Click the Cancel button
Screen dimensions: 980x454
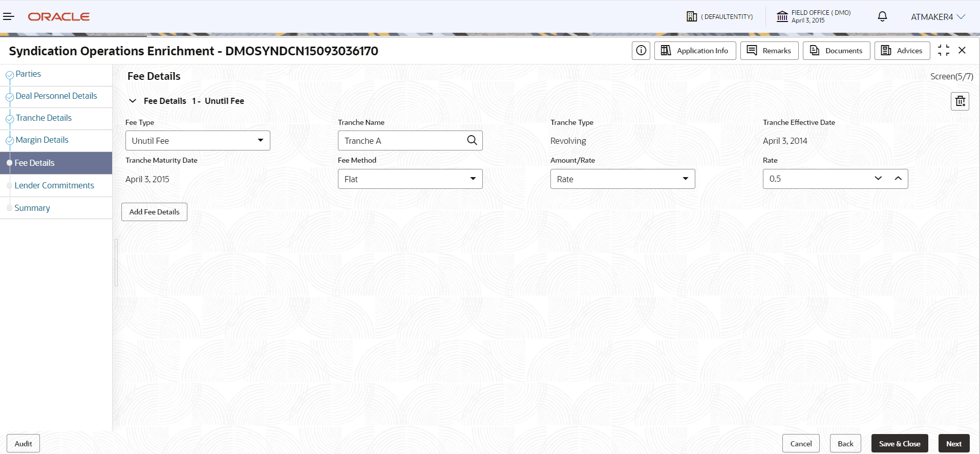(x=801, y=444)
